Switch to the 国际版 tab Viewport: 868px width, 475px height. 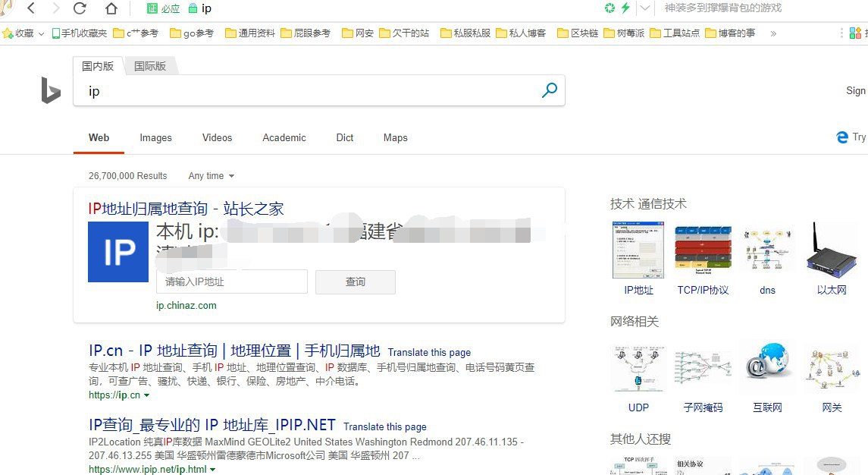[x=150, y=66]
